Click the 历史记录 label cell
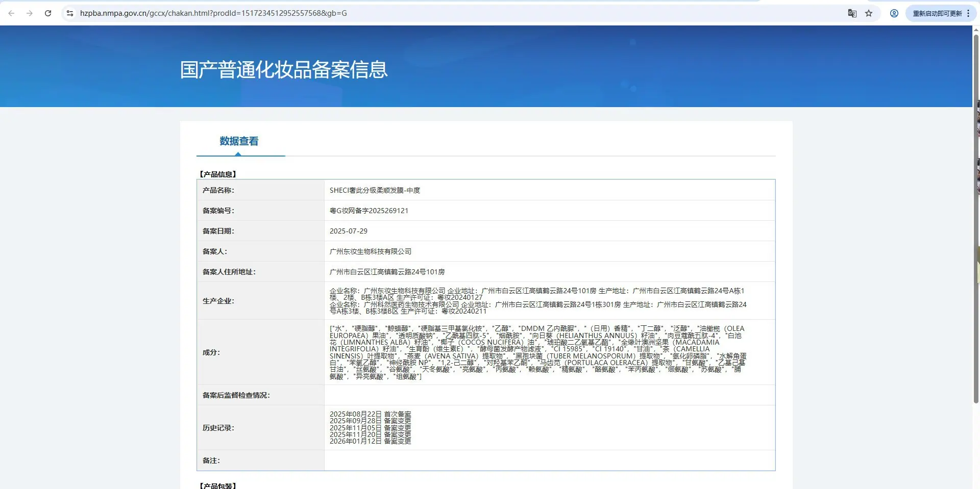The image size is (980, 489). (261, 428)
